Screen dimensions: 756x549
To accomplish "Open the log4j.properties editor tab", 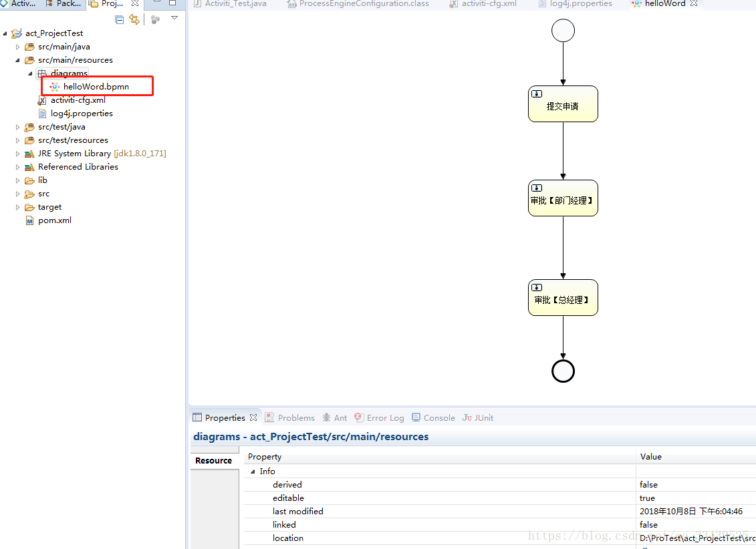I will point(576,4).
